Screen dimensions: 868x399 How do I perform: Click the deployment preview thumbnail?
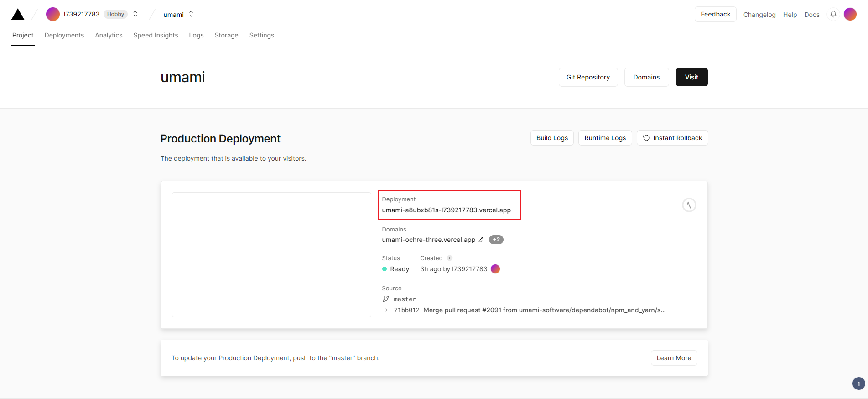[x=271, y=255]
